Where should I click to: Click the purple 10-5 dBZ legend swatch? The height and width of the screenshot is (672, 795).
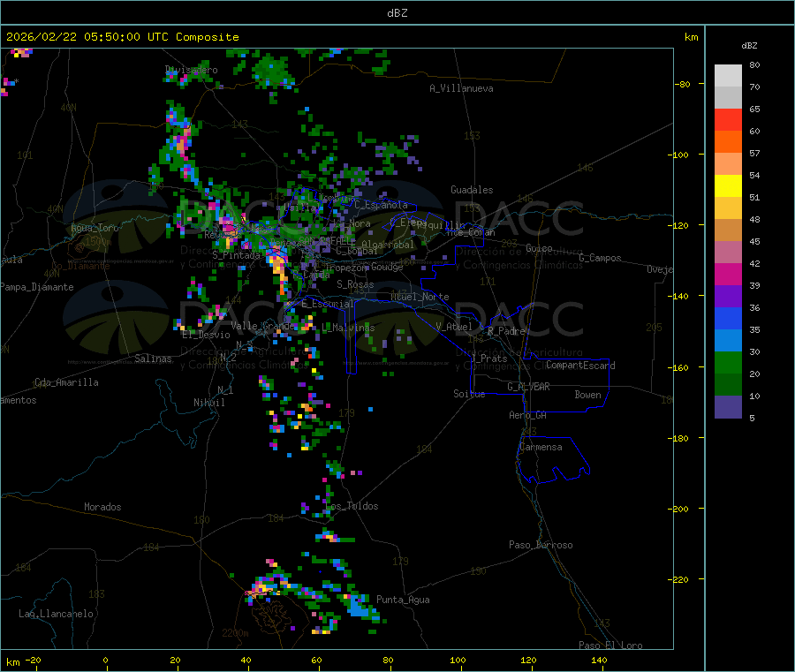pos(728,406)
